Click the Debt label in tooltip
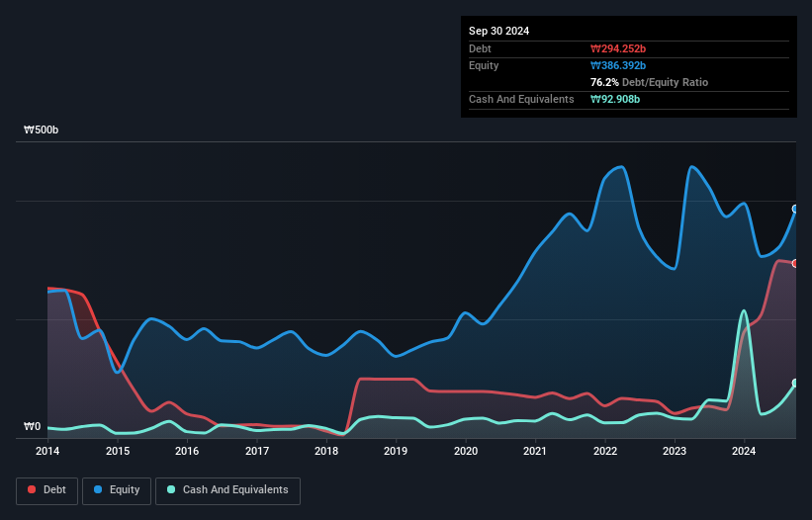The height and width of the screenshot is (520, 812). (480, 48)
